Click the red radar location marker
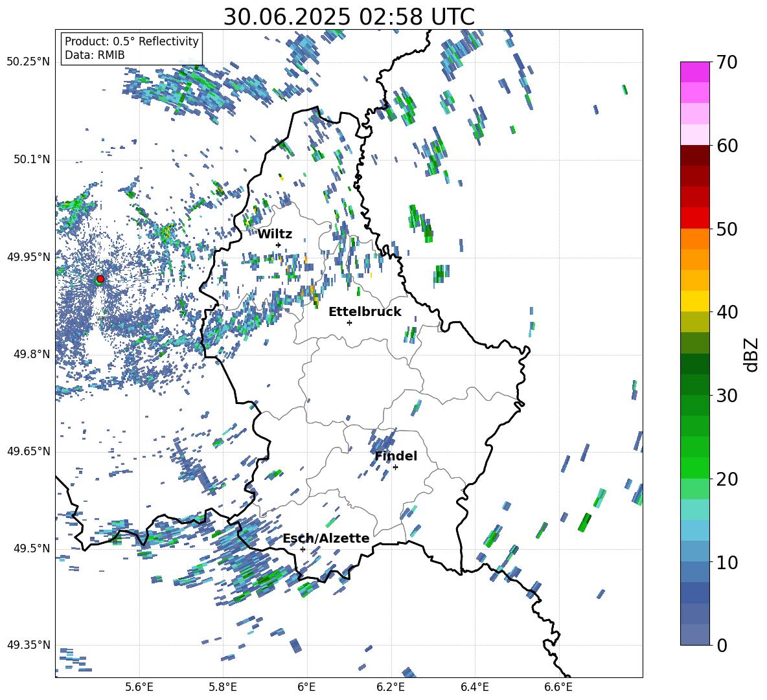The height and width of the screenshot is (700, 767). pos(100,278)
